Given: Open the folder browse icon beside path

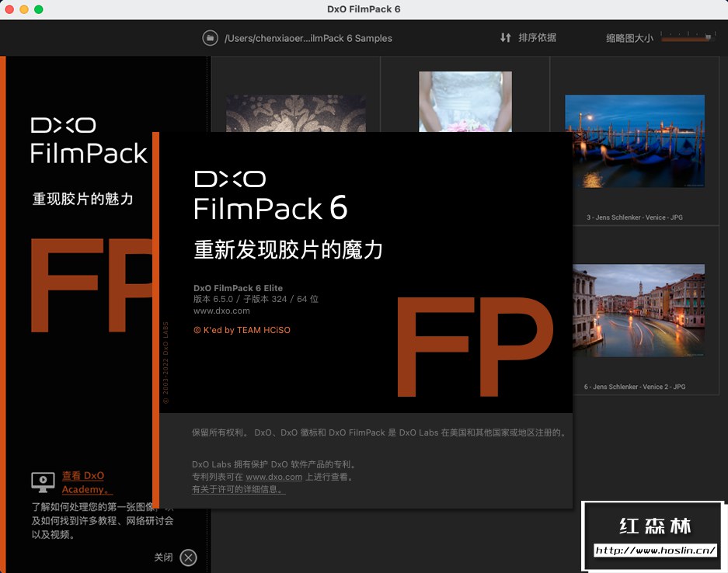Looking at the screenshot, I should [x=210, y=38].
